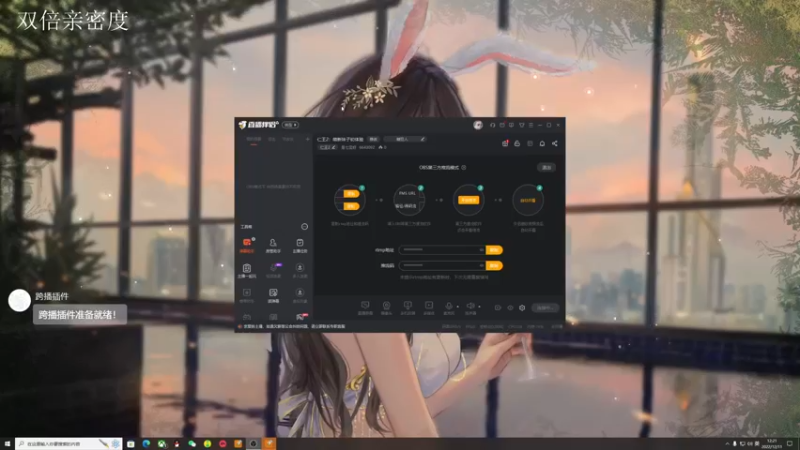
Task: Click the screen source icon in bottom toolbar
Action: pos(365,307)
